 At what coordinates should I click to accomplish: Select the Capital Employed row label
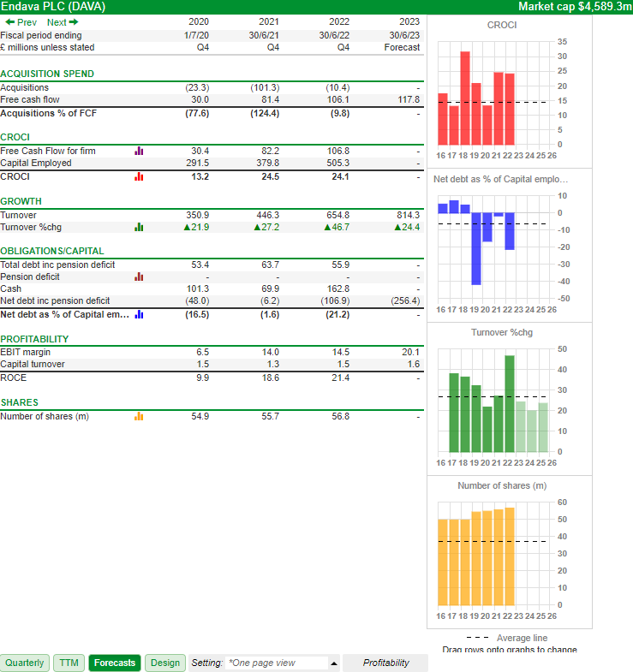(x=36, y=163)
